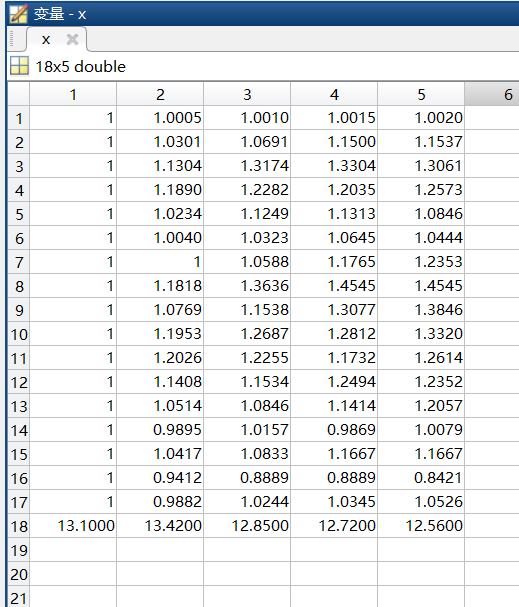Select row header 18

[x=19, y=526]
